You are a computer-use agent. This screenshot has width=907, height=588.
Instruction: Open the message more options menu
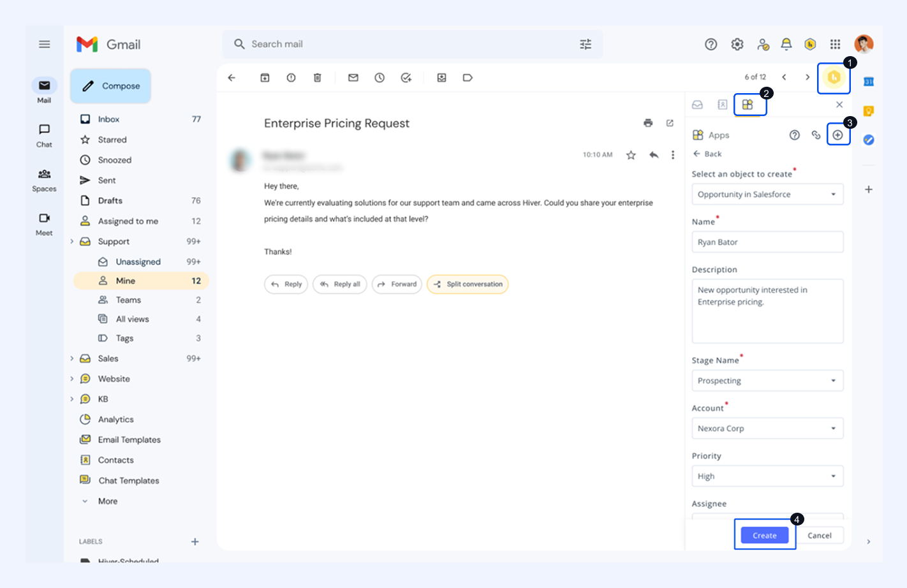[673, 155]
